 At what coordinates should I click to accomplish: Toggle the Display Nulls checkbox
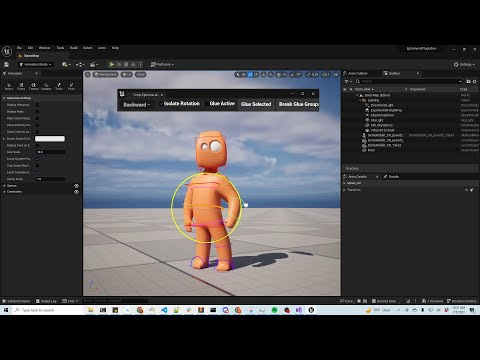point(37,112)
